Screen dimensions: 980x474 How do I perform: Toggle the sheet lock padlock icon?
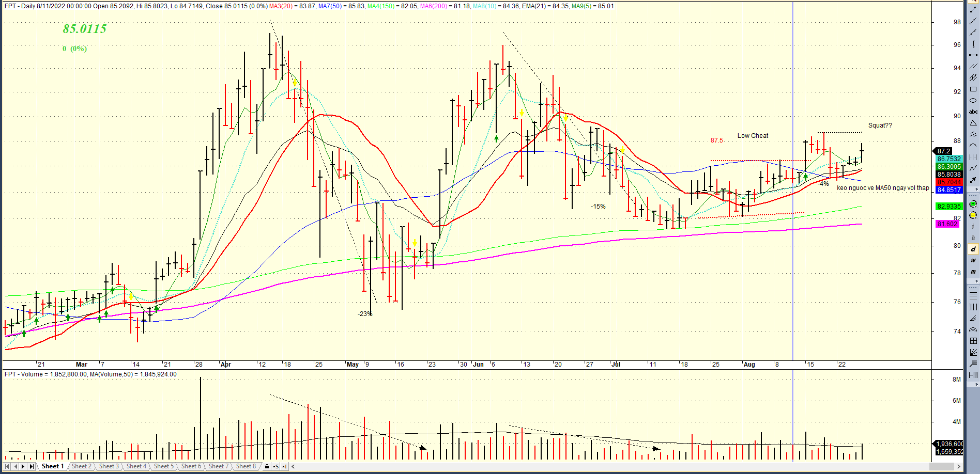tap(267, 466)
